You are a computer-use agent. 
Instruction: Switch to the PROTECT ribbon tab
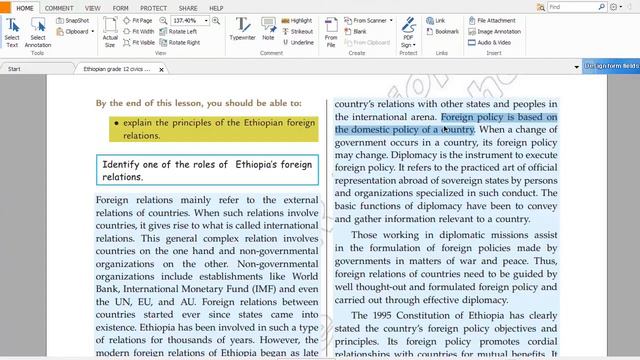(153, 8)
